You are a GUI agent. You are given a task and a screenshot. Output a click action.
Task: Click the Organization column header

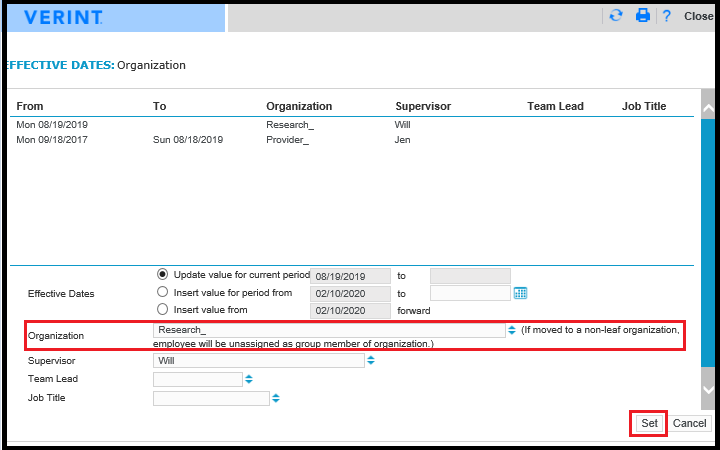click(299, 106)
